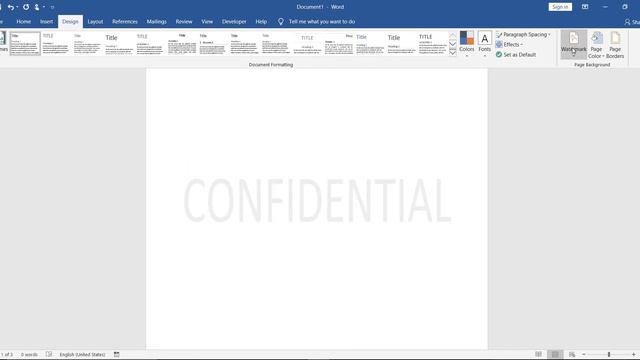Open Customize Quick Access Toolbar dropdown

point(52,7)
